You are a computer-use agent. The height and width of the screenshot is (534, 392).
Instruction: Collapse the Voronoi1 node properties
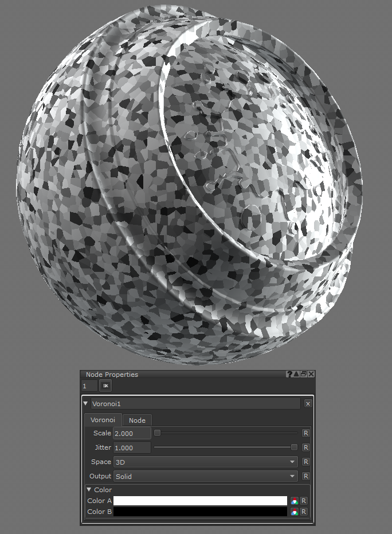tap(85, 404)
